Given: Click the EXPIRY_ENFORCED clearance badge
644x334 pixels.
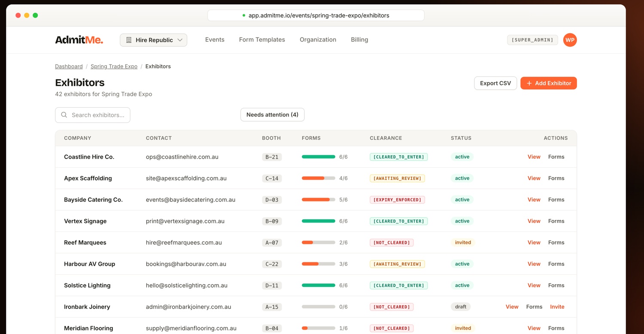Looking at the screenshot, I should 397,200.
